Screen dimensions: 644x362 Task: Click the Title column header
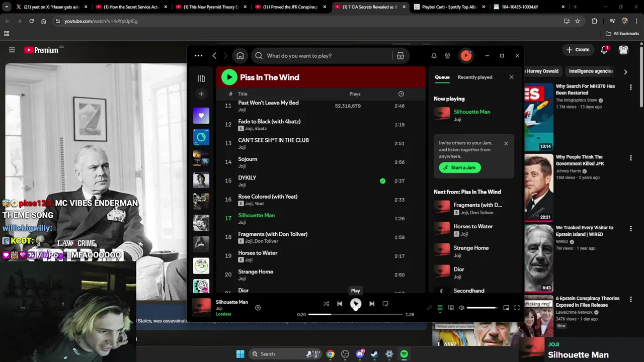click(x=243, y=94)
